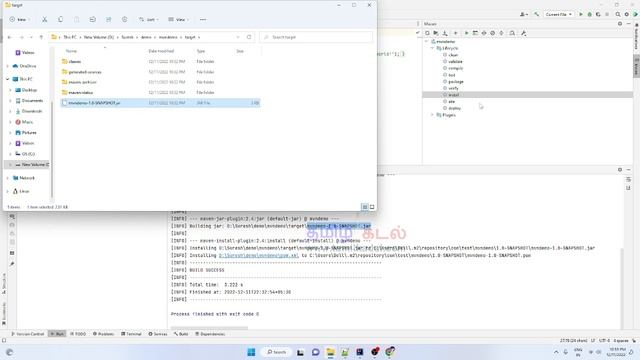
Task: Refresh the target folder view
Action: click(x=249, y=37)
